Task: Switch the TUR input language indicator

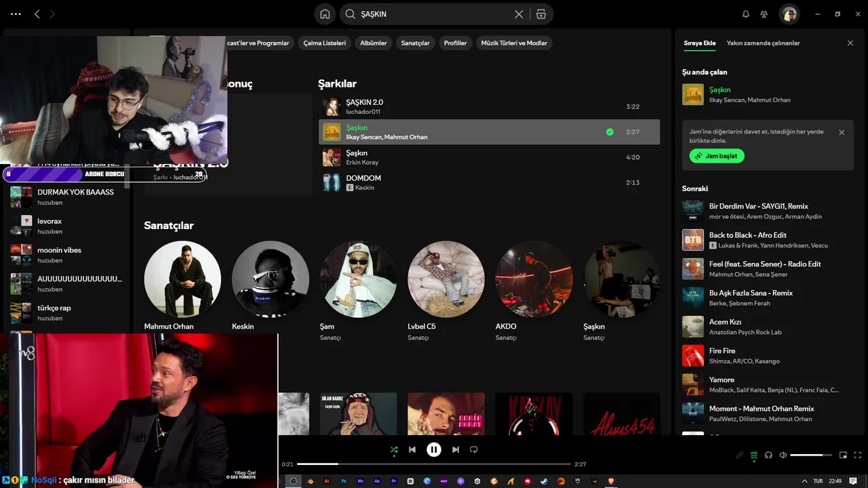Action: (818, 481)
